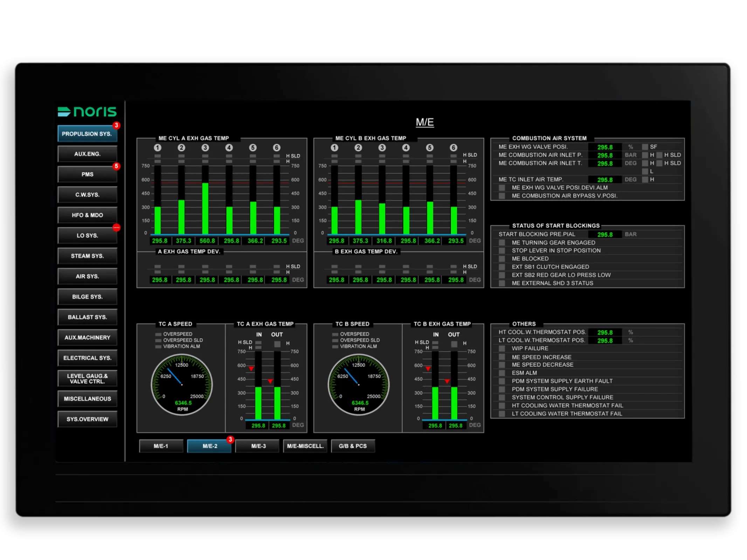Click the Noris logo

[x=87, y=112]
